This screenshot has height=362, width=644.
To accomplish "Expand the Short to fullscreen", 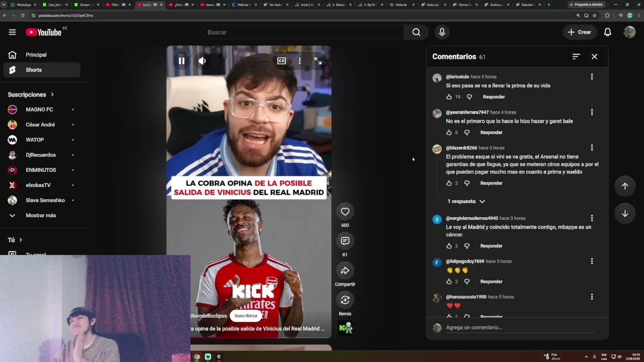I will click(318, 61).
